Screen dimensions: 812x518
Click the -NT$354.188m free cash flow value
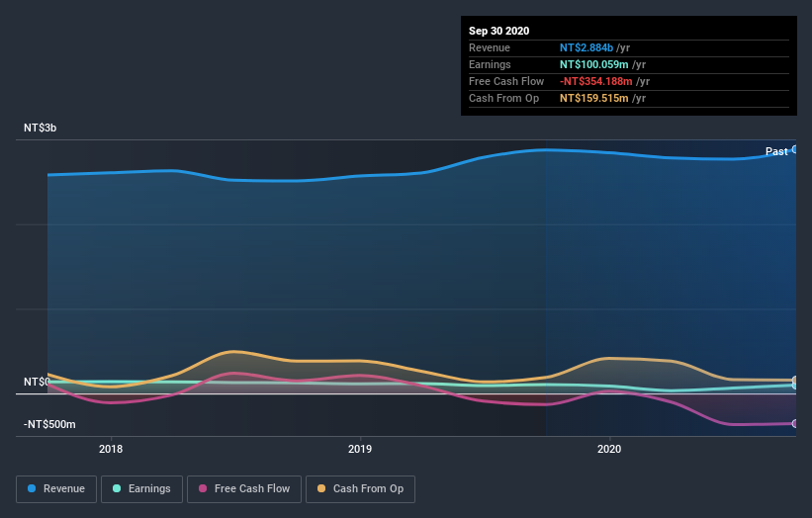click(596, 81)
